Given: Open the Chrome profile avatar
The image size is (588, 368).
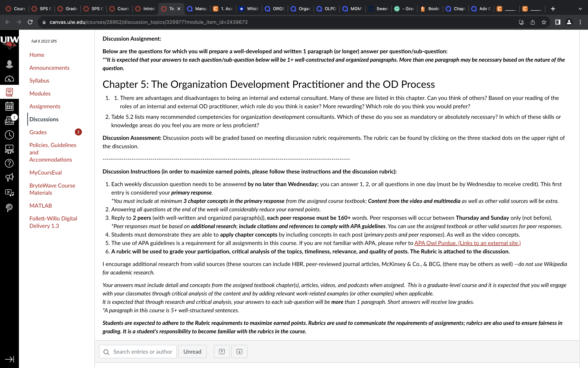Looking at the screenshot, I should 569,22.
